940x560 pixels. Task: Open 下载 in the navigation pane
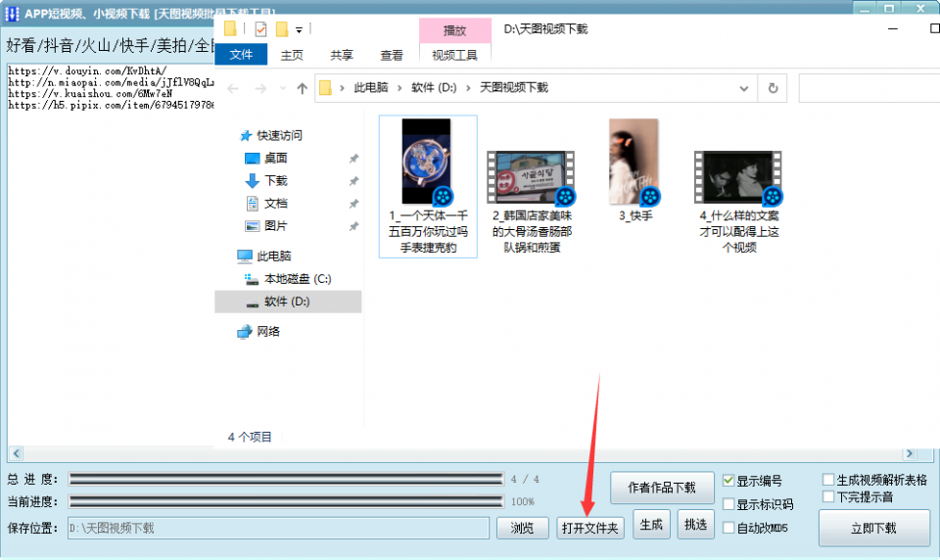pos(276,181)
